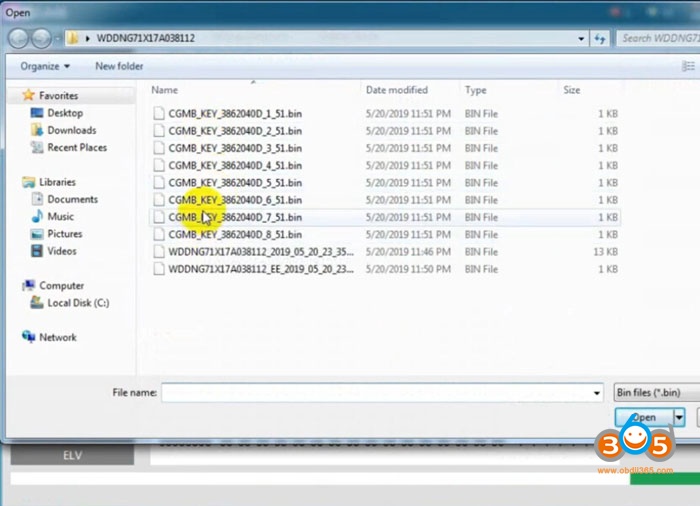This screenshot has width=700, height=506.
Task: Click the Open button
Action: pyautogui.click(x=644, y=418)
